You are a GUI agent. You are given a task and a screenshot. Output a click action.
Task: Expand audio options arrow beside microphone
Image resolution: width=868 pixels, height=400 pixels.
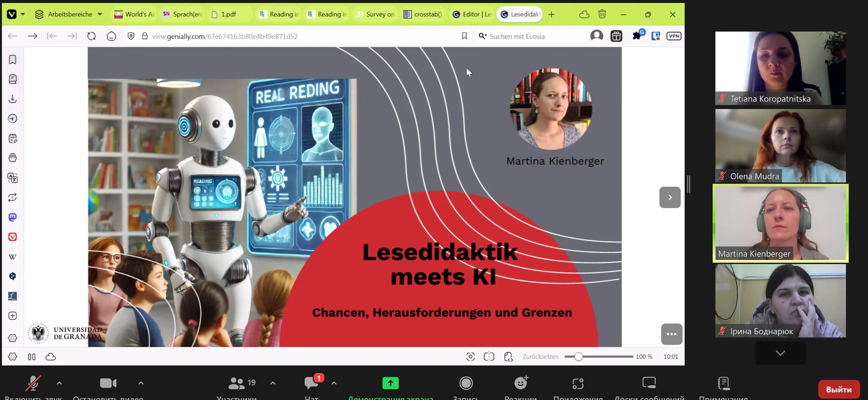[59, 383]
